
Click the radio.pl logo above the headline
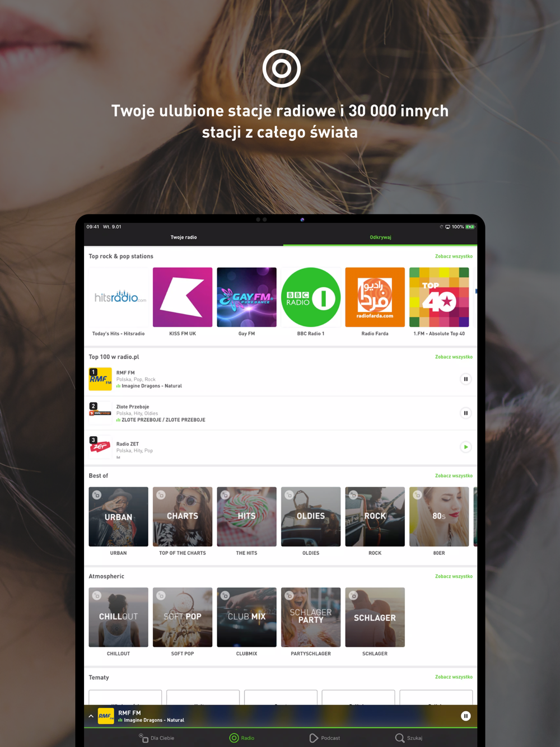282,68
